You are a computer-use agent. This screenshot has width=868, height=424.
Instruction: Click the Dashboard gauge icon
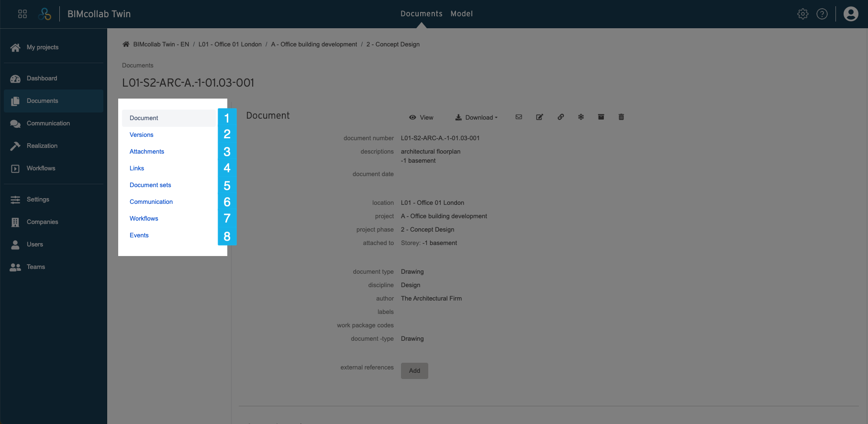coord(15,78)
